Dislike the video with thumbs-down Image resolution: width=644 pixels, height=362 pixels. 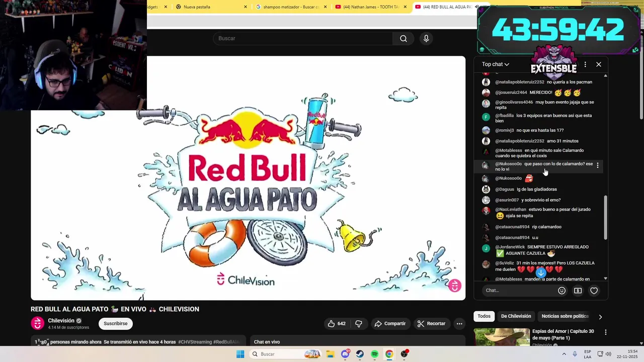359,324
